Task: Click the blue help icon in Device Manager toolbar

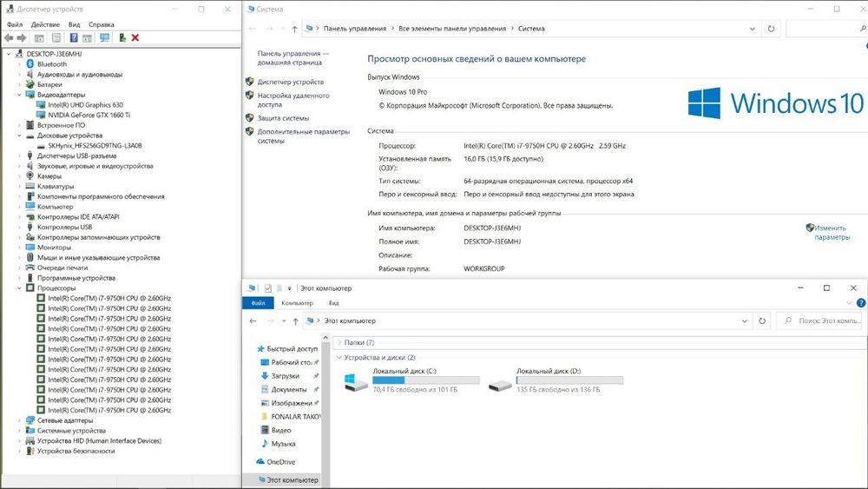Action: pyautogui.click(x=74, y=37)
